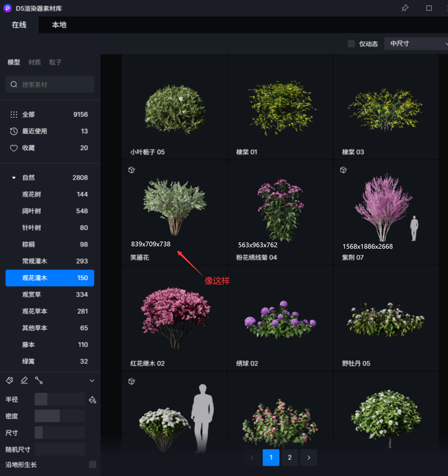Click the 全部 grid dots icon

14,115
